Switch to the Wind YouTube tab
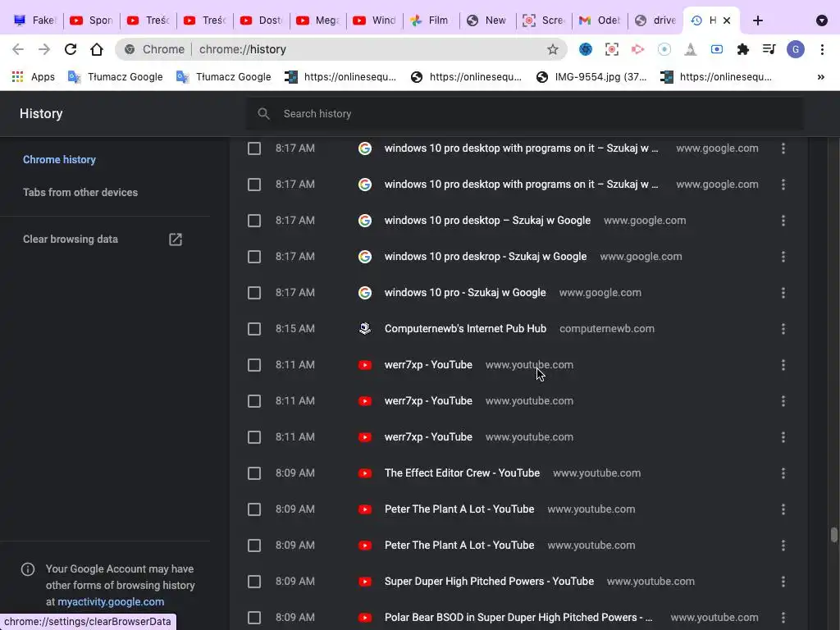The image size is (840, 630). (x=374, y=21)
